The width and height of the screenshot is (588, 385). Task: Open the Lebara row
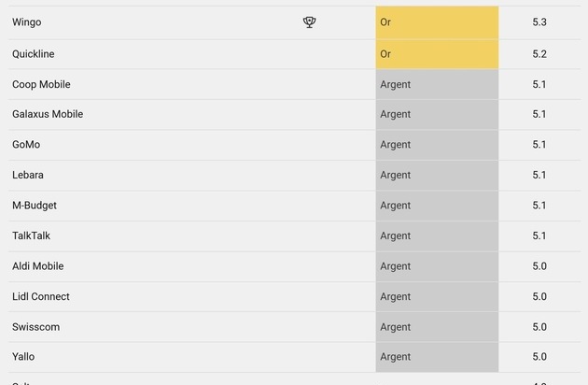[x=28, y=175]
